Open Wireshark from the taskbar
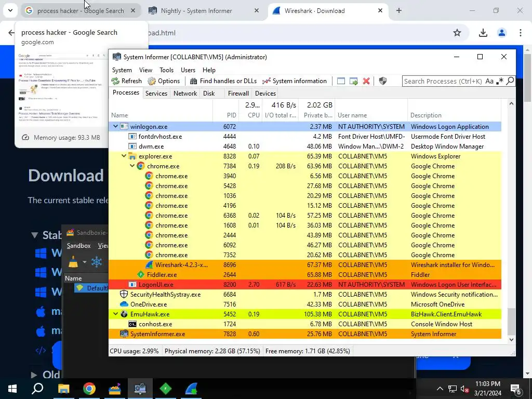Viewport: 532px width, 399px height. coord(191,389)
